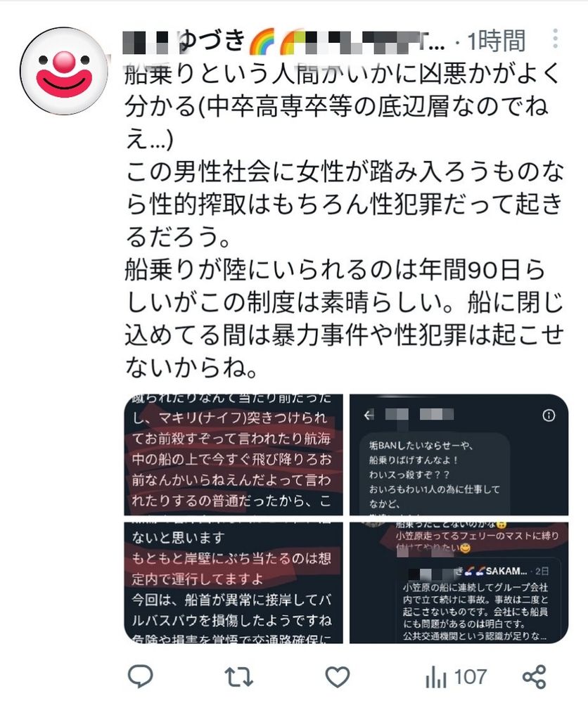Open top-right attached DM screenshot image
588x703 pixels.
point(459,455)
